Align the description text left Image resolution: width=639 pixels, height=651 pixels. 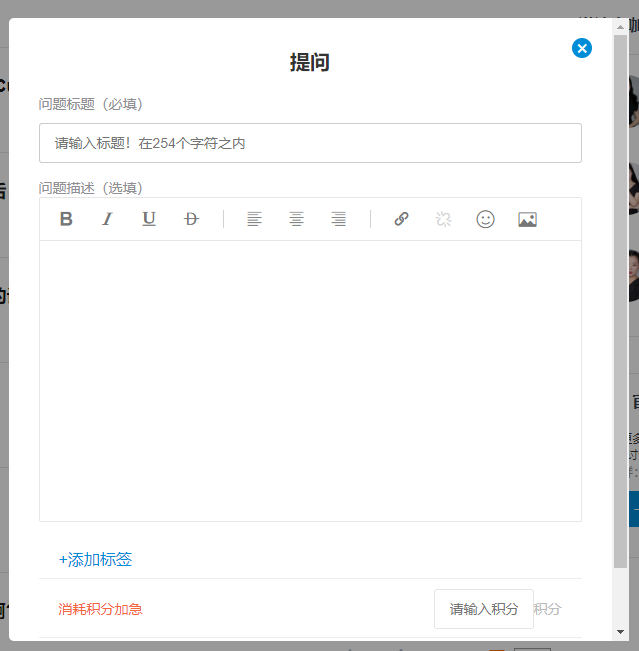254,219
